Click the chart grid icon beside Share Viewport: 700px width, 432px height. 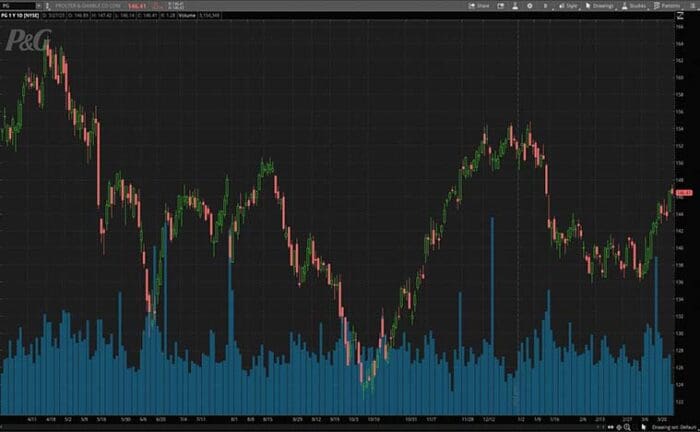coord(500,6)
